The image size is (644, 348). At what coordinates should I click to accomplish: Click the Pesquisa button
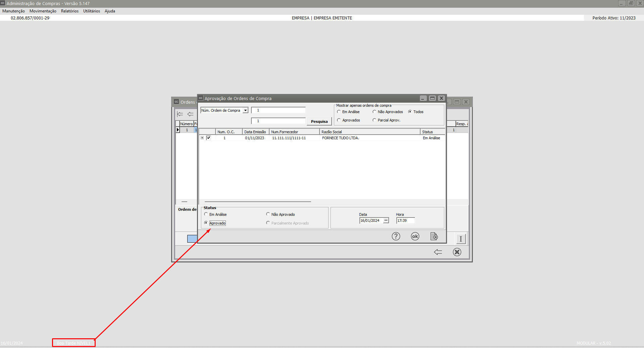point(319,121)
